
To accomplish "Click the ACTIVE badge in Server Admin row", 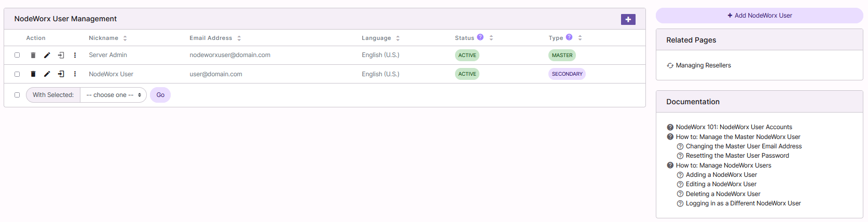I will coord(467,55).
